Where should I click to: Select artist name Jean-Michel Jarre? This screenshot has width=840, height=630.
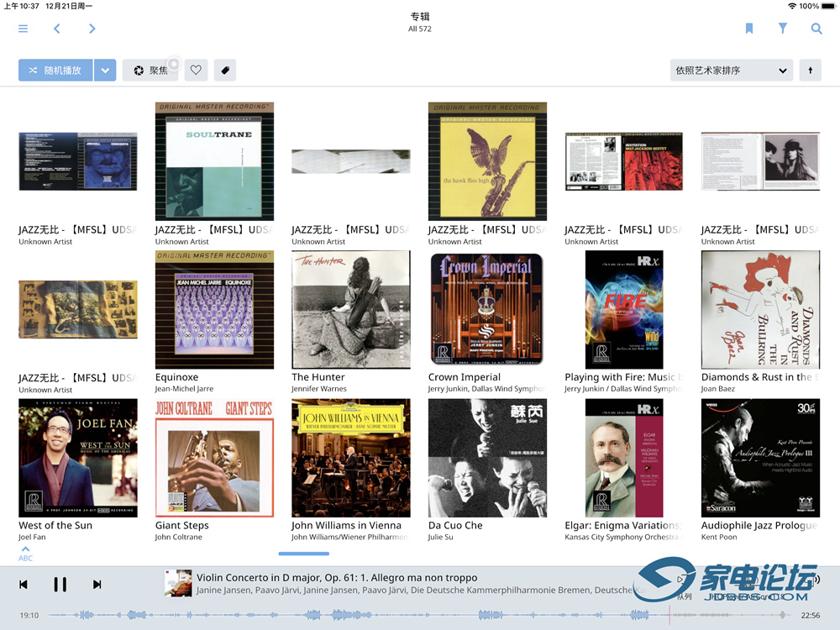point(184,389)
